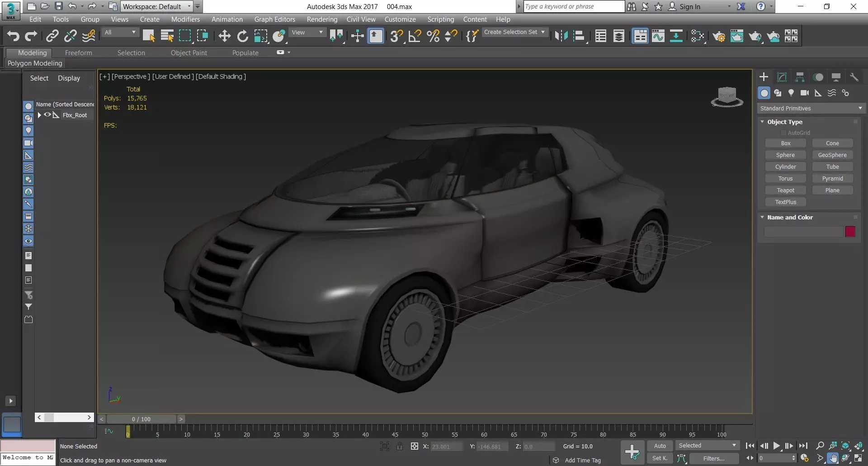Click Bind to Space Warp icon

(89, 36)
